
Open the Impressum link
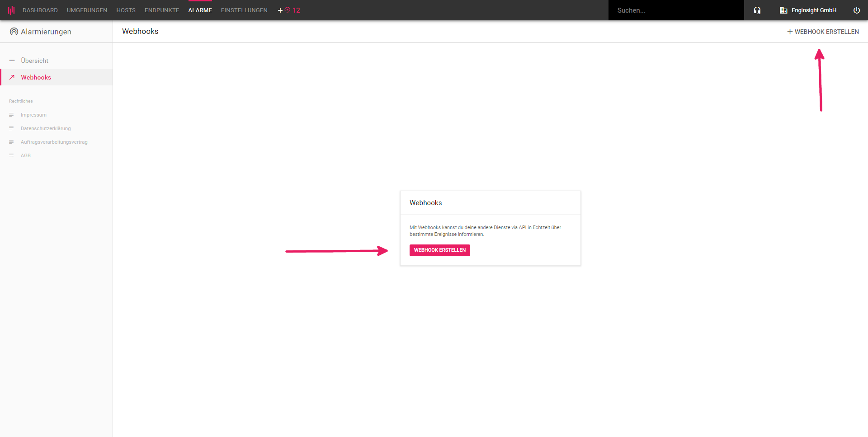pyautogui.click(x=33, y=115)
